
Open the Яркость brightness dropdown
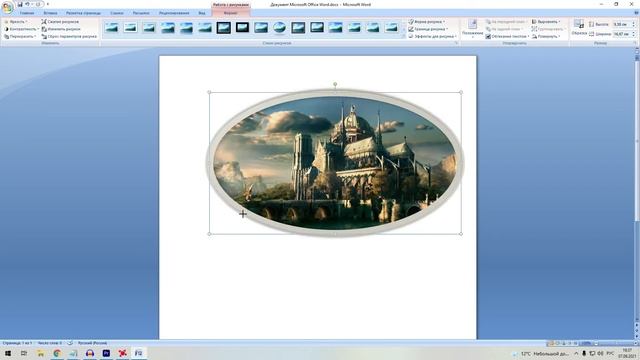[16, 22]
